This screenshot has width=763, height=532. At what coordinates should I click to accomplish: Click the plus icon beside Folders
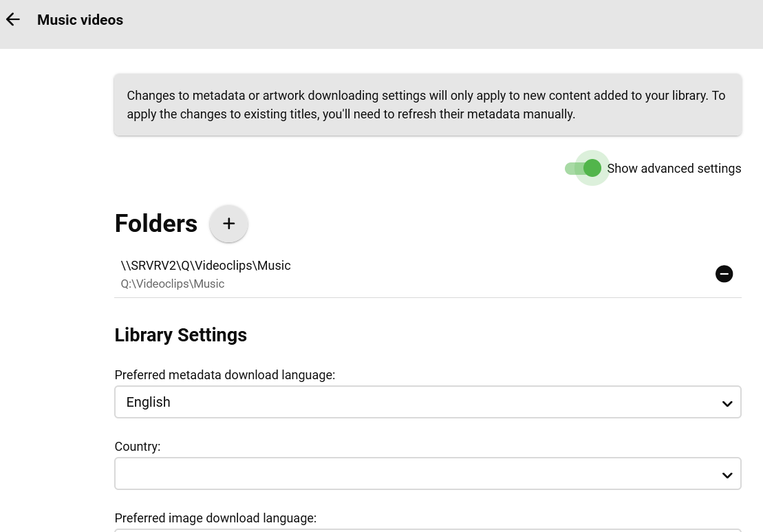point(228,224)
